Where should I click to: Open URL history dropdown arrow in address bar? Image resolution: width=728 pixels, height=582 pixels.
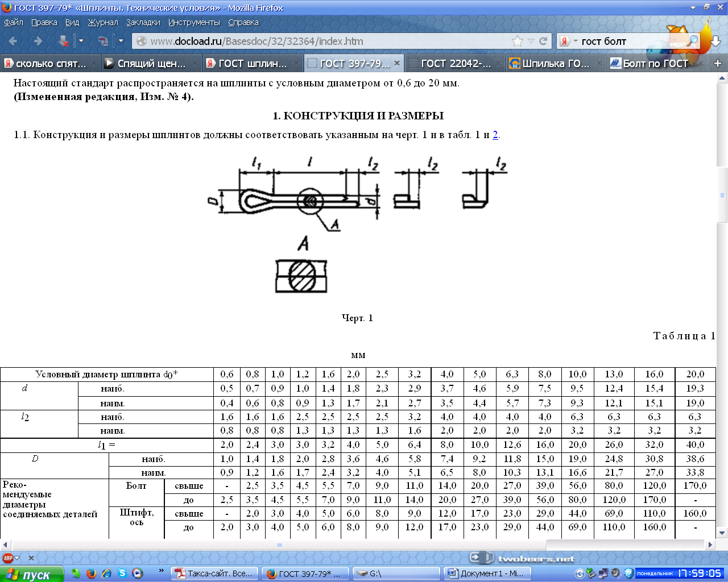click(x=531, y=41)
